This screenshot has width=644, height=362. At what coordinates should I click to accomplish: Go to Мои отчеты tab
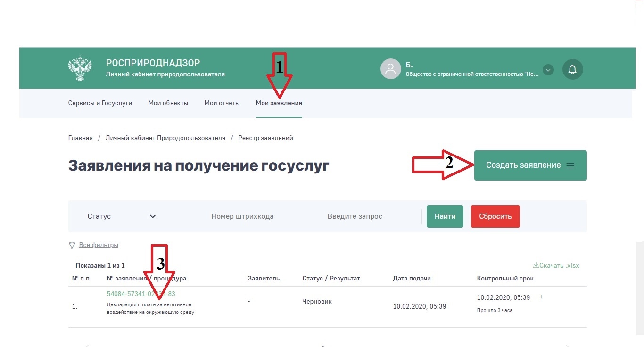(222, 103)
